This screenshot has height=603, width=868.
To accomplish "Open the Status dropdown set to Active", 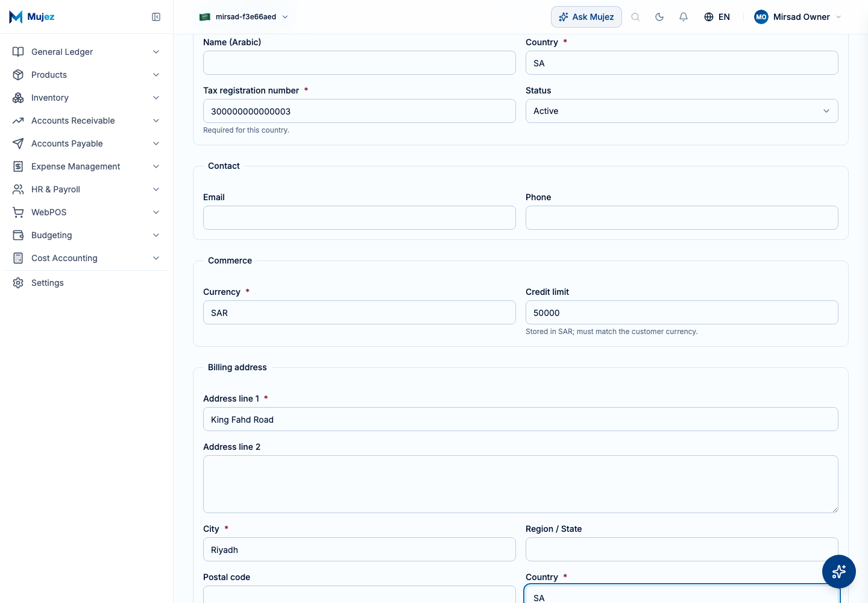I will click(682, 111).
